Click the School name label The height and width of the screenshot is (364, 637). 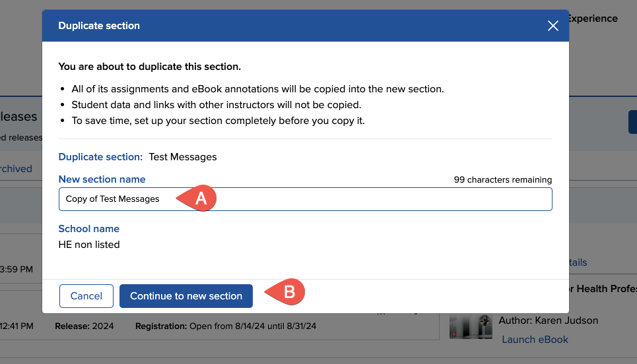pyautogui.click(x=88, y=229)
